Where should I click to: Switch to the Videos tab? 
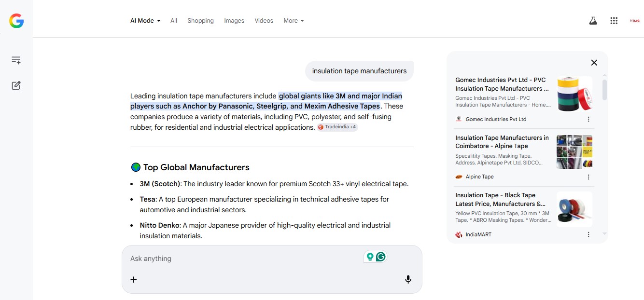(x=264, y=21)
